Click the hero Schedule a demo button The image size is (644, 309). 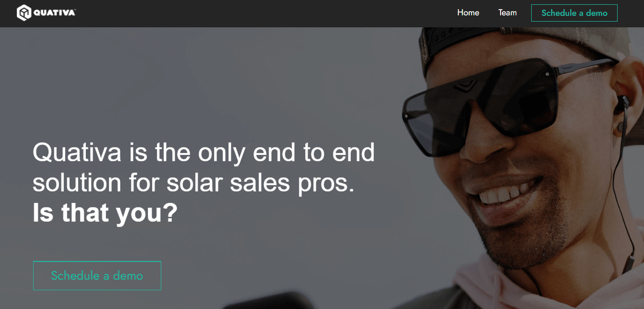[97, 275]
